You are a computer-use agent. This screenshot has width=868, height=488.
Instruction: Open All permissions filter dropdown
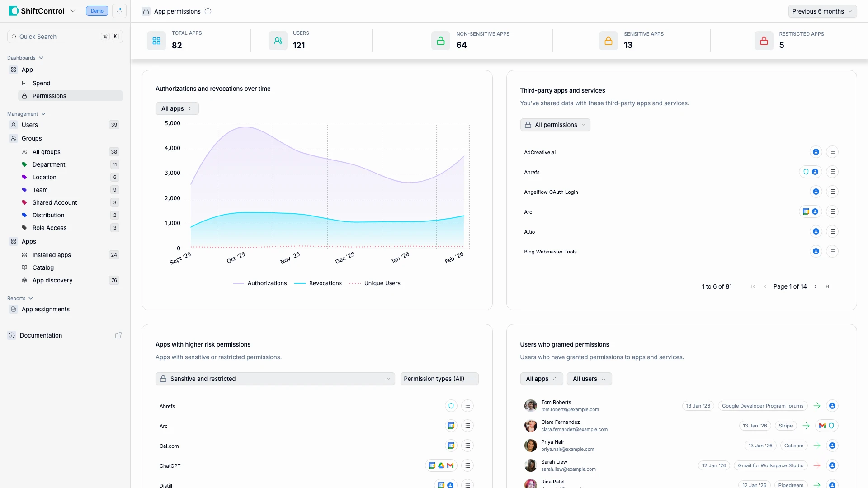click(555, 125)
